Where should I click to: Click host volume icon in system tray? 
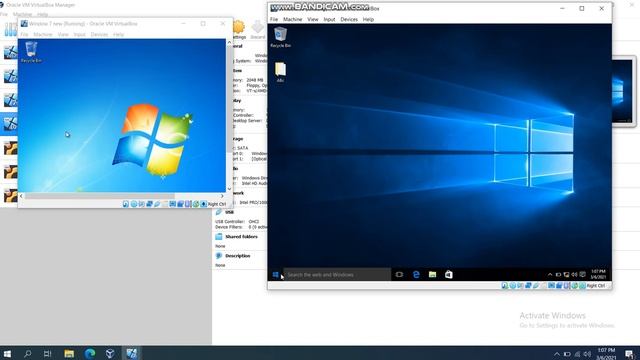pyautogui.click(x=587, y=354)
